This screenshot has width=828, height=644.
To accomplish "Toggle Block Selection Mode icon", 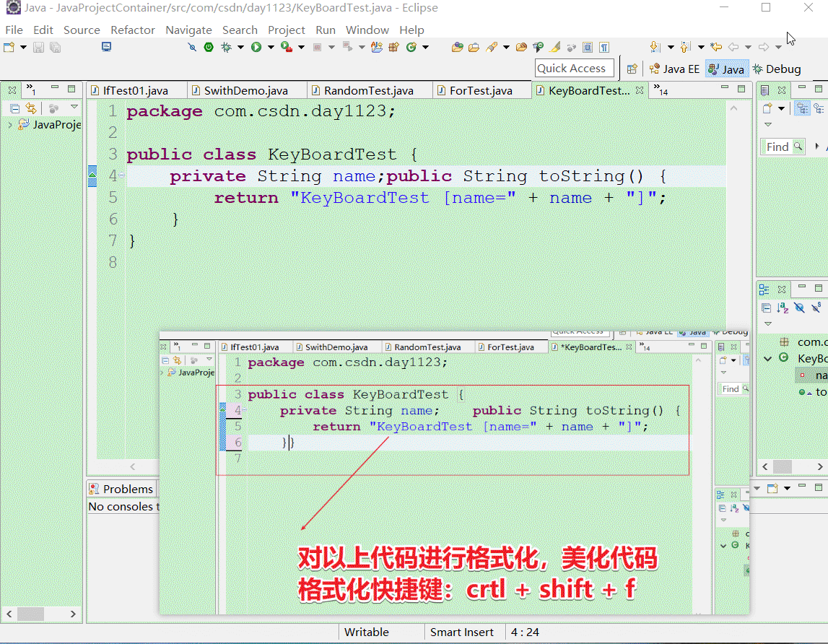I will (x=588, y=47).
